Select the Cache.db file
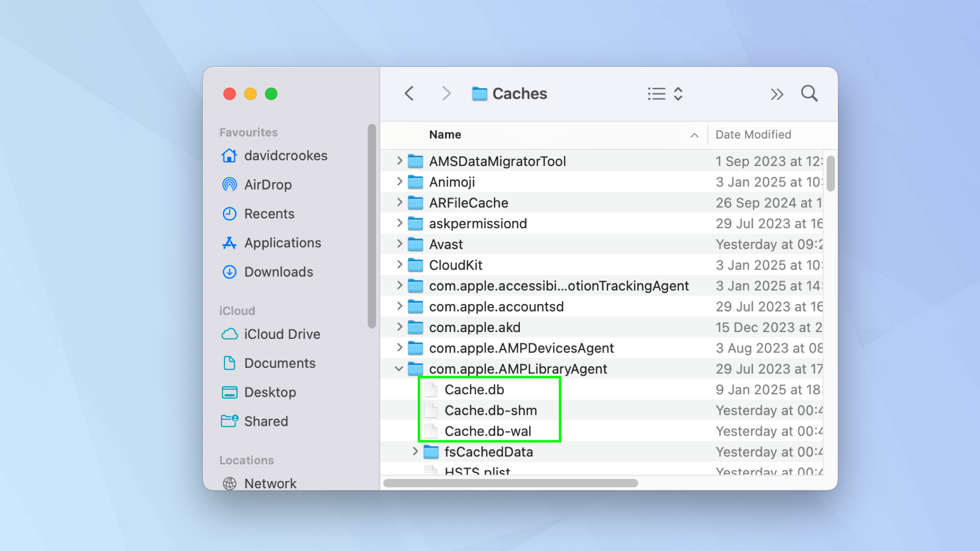The height and width of the screenshot is (551, 980). [x=474, y=390]
